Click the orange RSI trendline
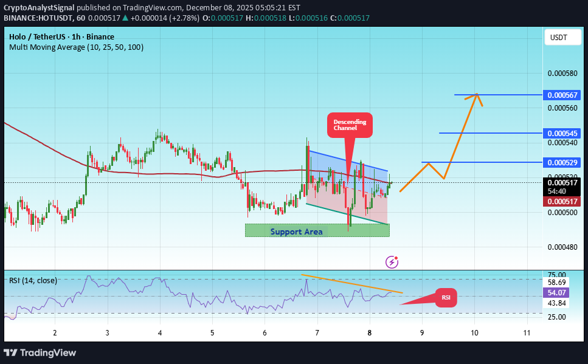The height and width of the screenshot is (364, 588). (x=353, y=283)
